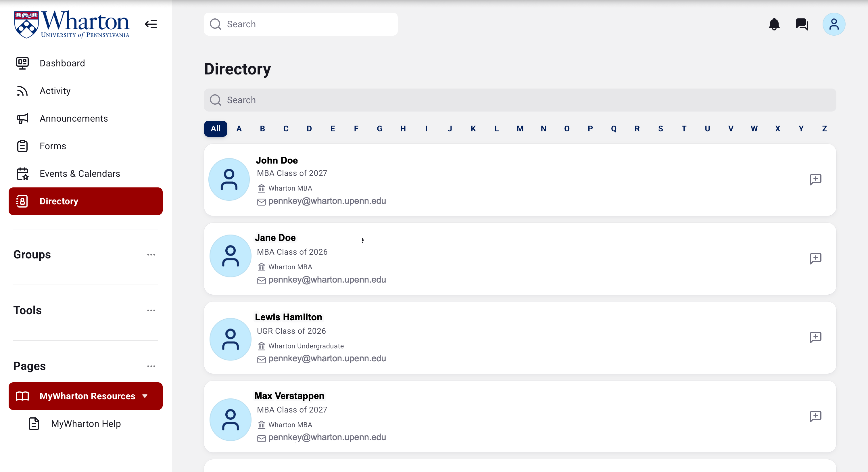Screen dimensions: 868x472
Task: Expand the Groups section options
Action: 151,255
